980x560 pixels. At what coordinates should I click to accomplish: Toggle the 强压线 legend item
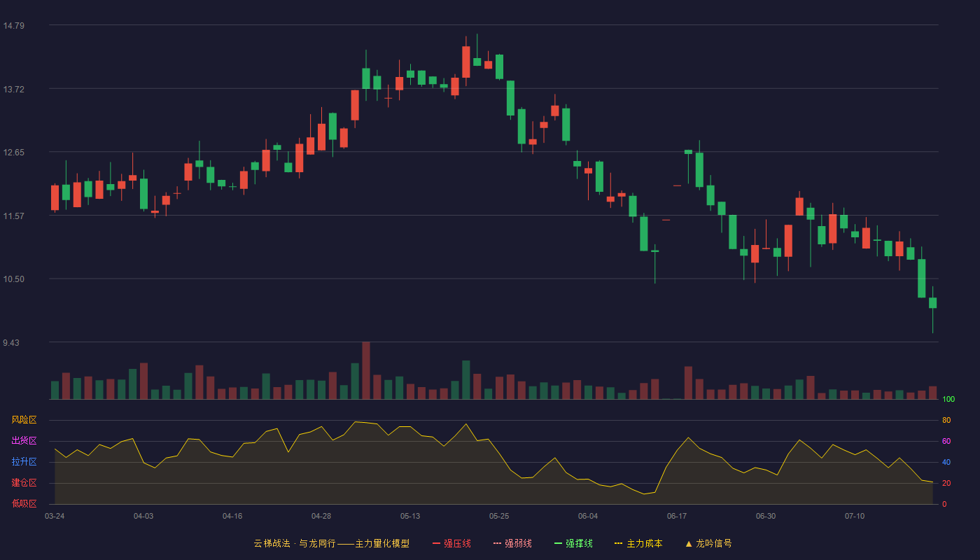(x=451, y=543)
